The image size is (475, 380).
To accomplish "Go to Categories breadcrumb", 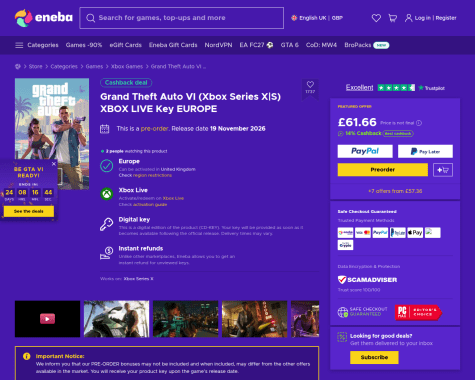I will (x=64, y=66).
